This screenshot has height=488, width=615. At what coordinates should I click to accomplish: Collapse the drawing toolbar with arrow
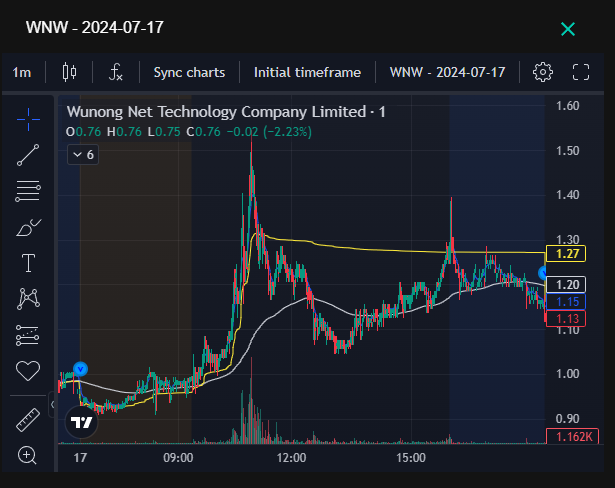tap(53, 404)
